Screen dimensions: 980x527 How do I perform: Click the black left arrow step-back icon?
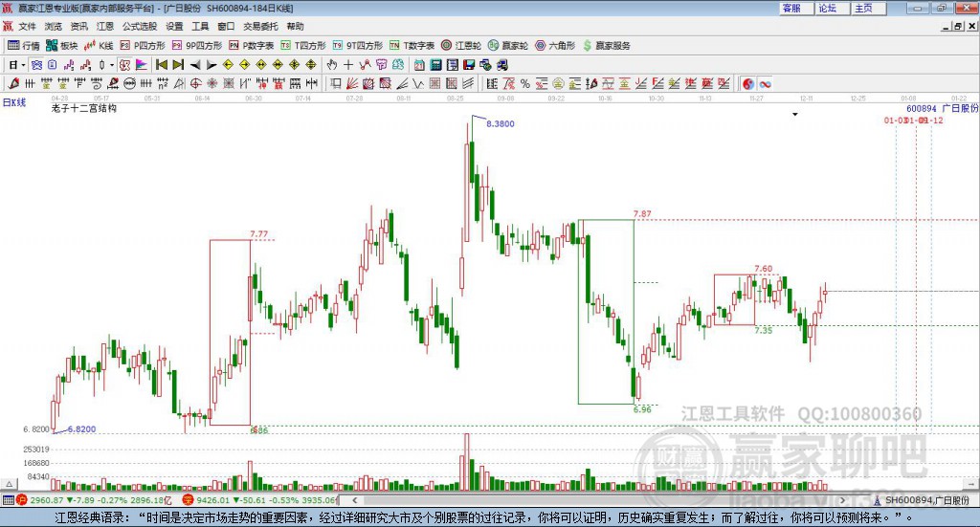point(195,65)
